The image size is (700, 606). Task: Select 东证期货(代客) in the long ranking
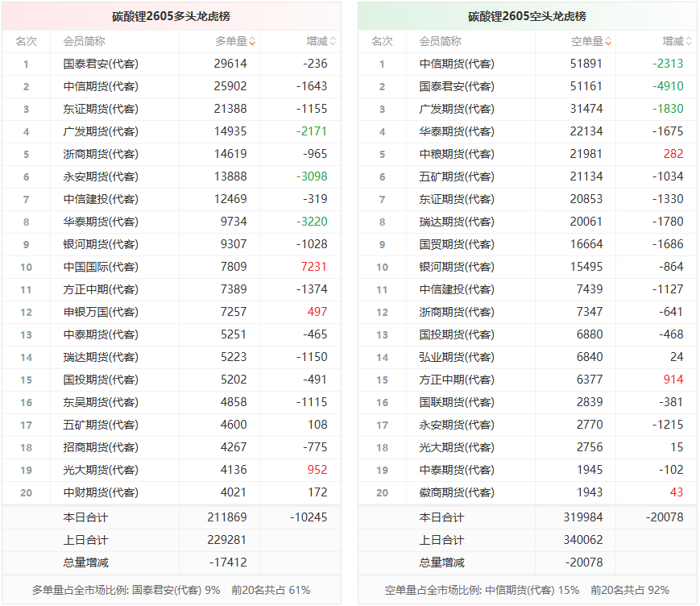(x=101, y=109)
